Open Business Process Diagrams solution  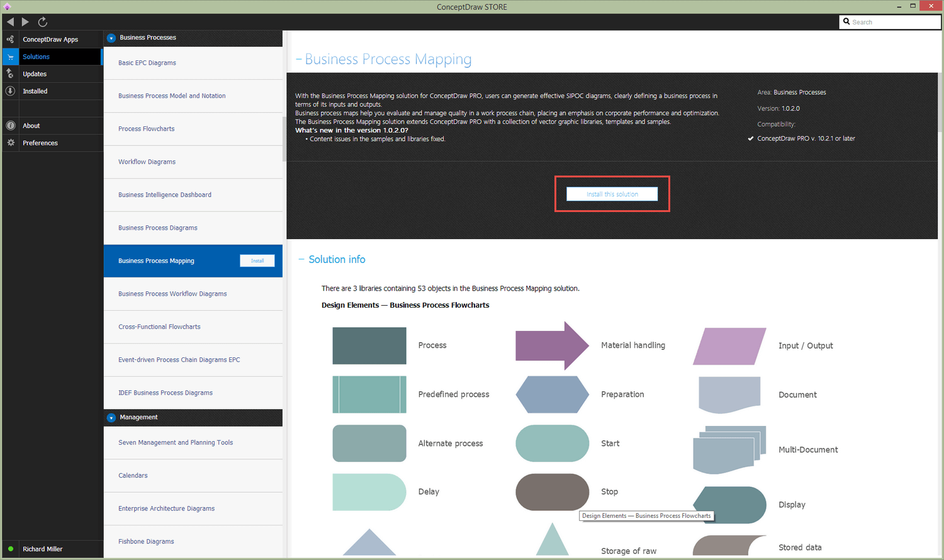(193, 228)
